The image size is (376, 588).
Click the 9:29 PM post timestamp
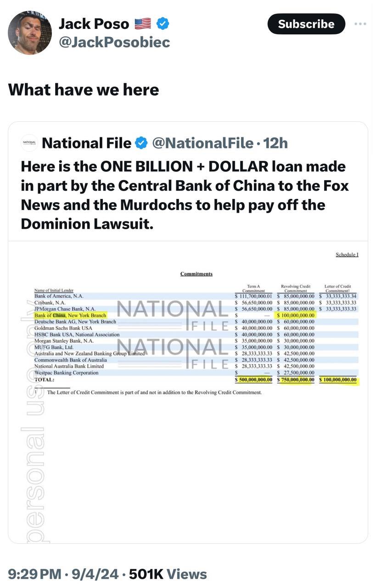[x=35, y=574]
